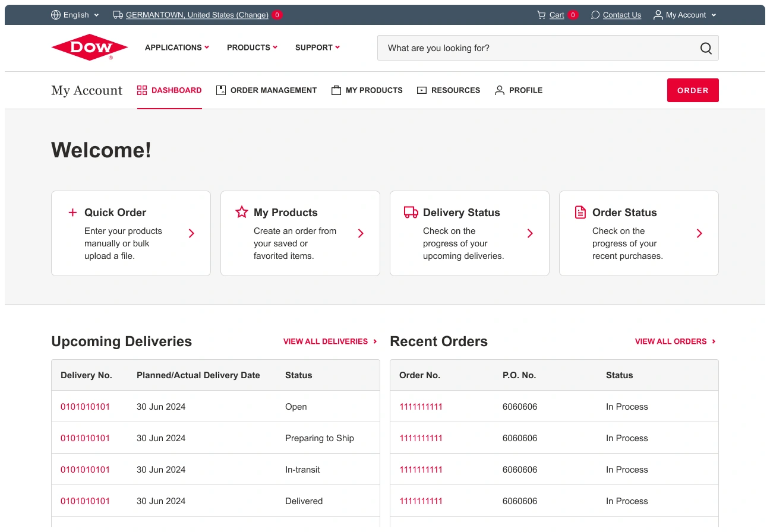Open the My Account dropdown in the header
Screen dimensions: 770x532
pos(684,15)
